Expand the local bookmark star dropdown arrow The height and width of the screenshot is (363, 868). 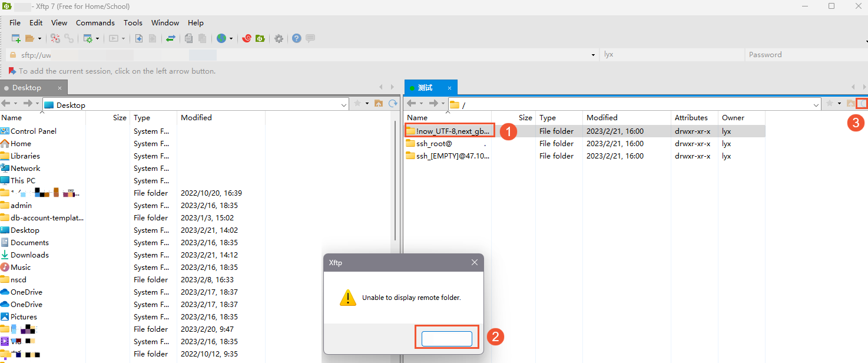367,103
